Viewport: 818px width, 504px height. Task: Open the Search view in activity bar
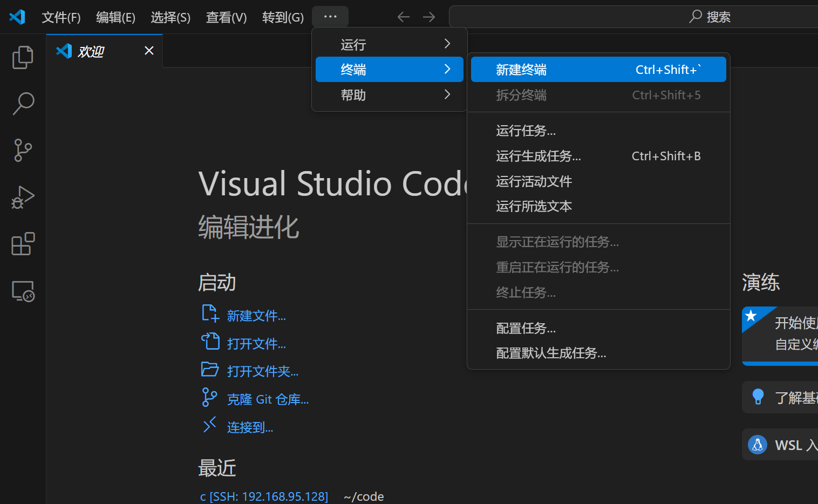tap(23, 104)
